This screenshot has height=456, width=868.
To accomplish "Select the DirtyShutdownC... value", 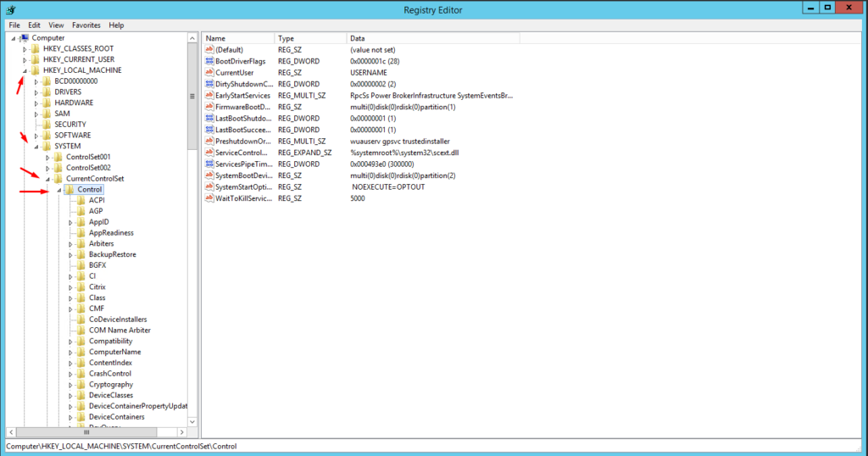I will (x=244, y=84).
